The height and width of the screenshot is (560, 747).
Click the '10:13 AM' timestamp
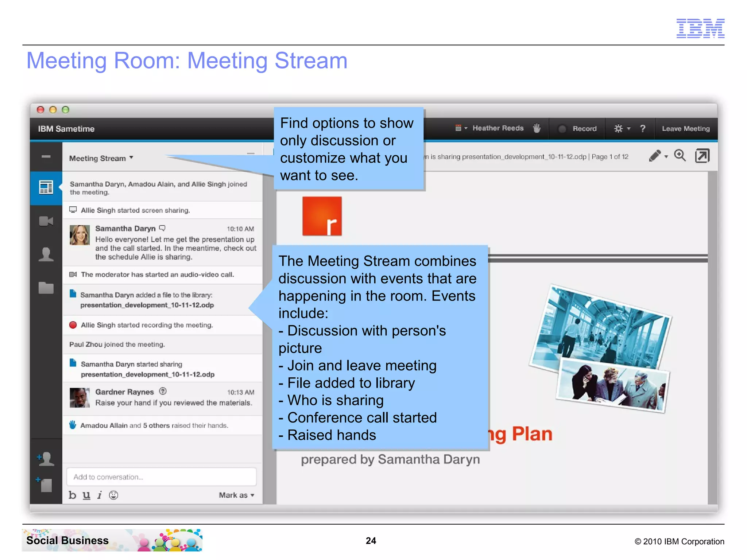tap(240, 392)
